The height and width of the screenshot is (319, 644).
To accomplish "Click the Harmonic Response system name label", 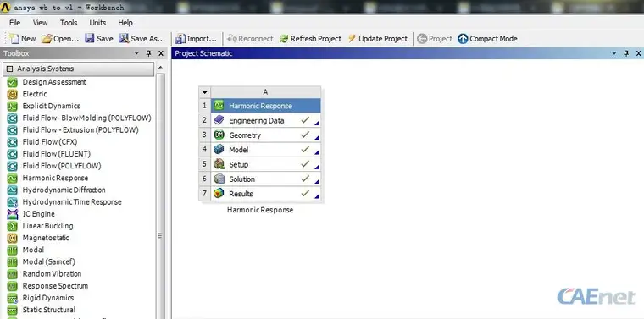I will click(260, 210).
